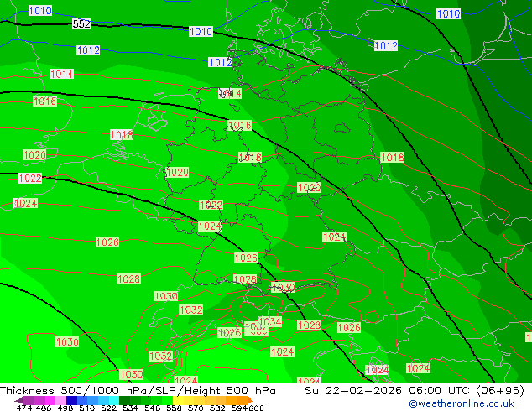Click the legend value 606
The width and height of the screenshot is (532, 411).
point(256,408)
